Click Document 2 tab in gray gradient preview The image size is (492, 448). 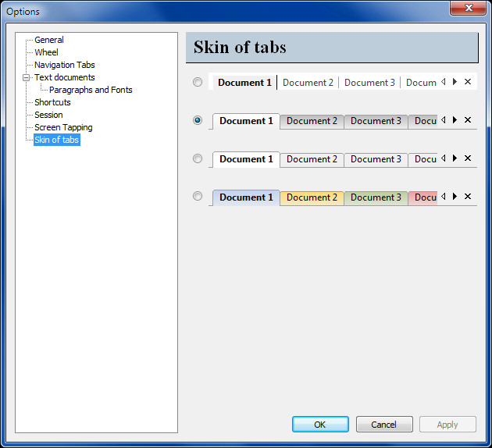click(312, 121)
